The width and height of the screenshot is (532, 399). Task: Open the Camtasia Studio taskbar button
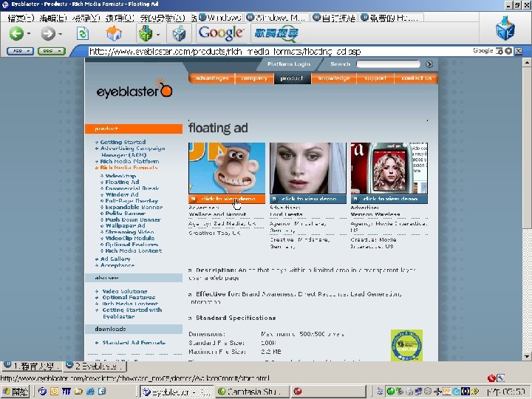point(252,392)
